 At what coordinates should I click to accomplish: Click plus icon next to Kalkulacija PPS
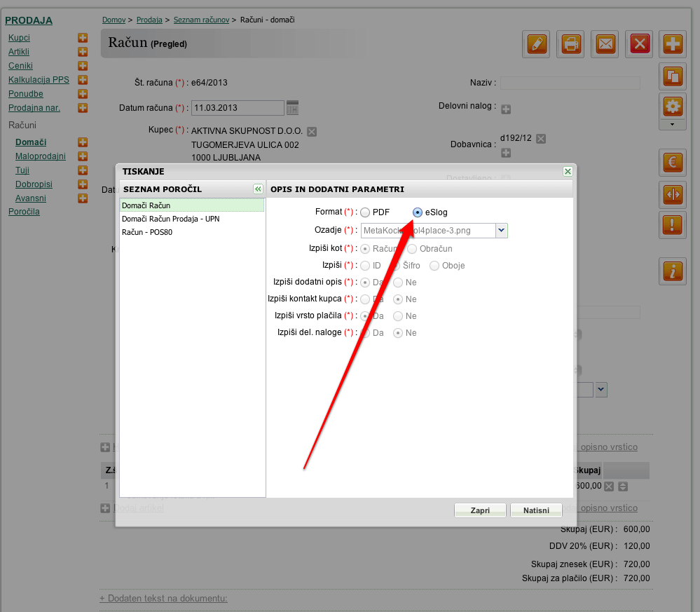click(83, 79)
